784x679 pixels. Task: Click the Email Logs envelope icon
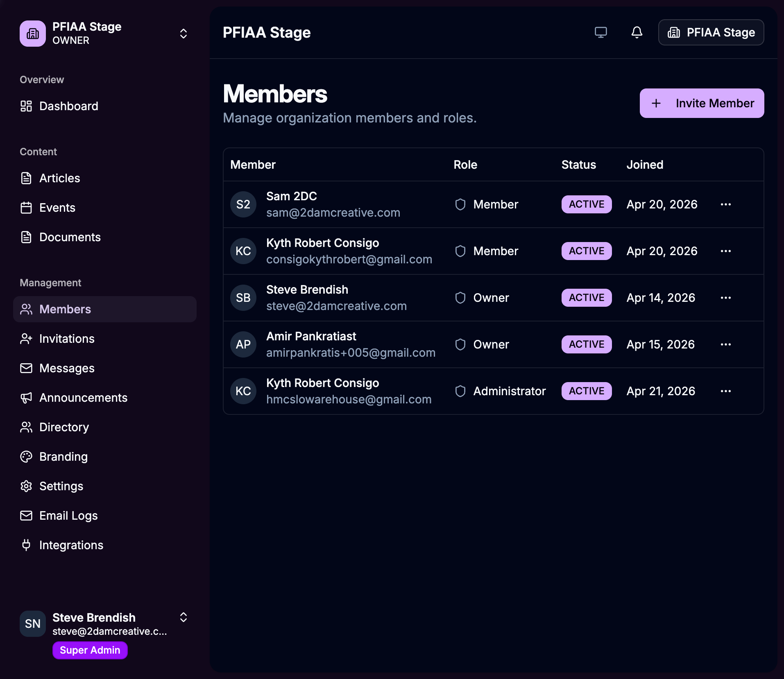click(26, 516)
